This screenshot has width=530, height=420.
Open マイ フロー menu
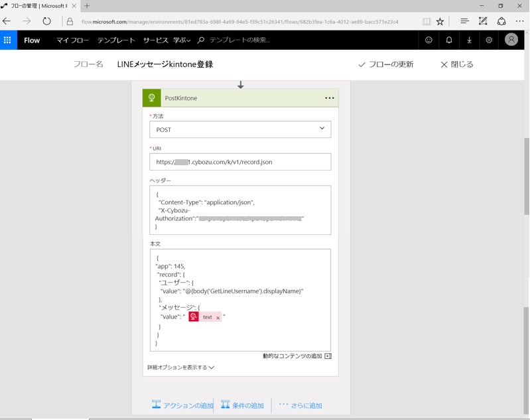pyautogui.click(x=72, y=40)
